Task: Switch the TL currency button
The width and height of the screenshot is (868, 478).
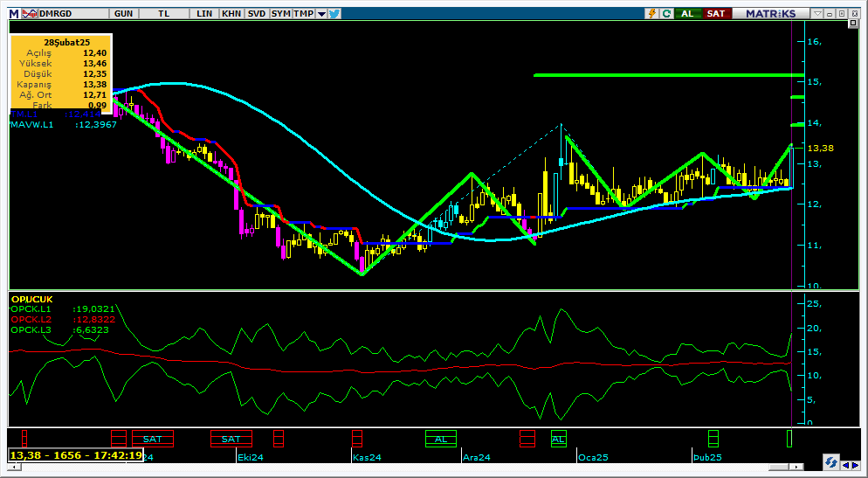Action: coord(163,14)
